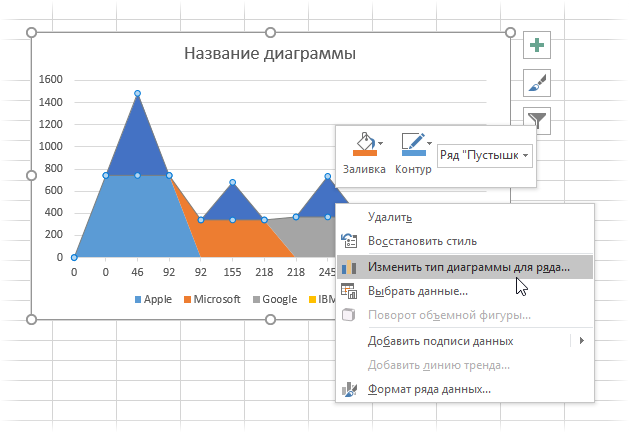Click the Контур outline pen icon

pos(414,144)
